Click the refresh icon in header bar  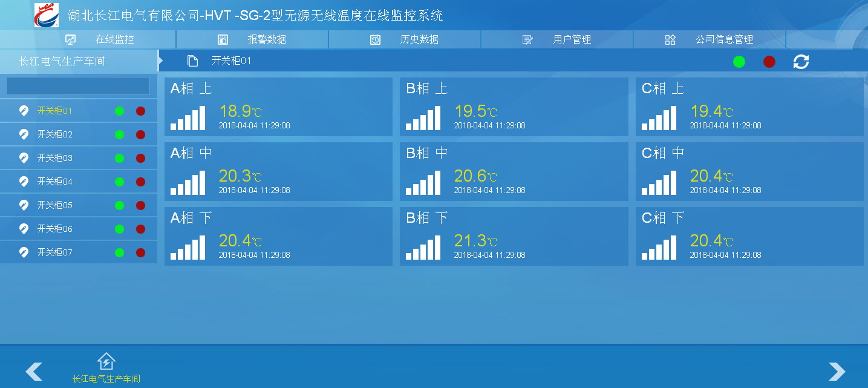(801, 62)
